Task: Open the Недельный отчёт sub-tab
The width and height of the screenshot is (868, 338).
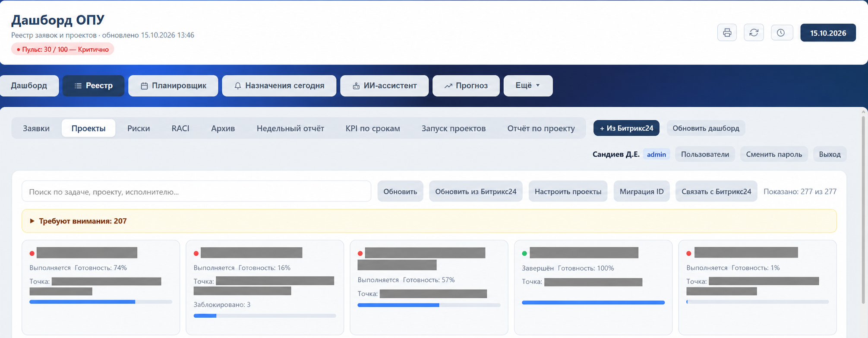Action: tap(290, 128)
